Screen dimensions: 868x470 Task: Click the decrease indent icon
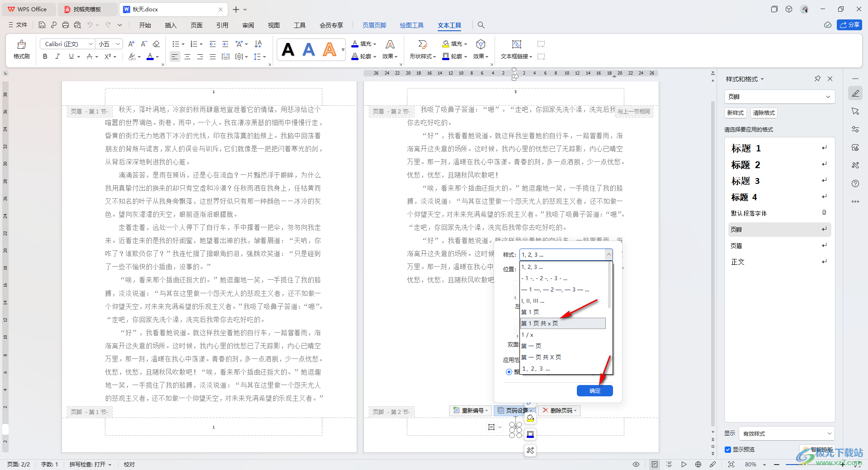[212, 44]
